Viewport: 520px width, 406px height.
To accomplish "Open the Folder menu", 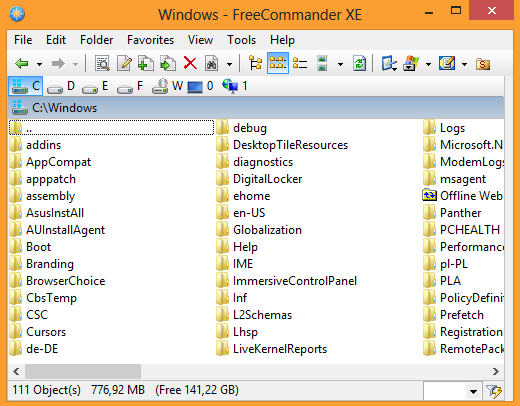I will click(x=96, y=40).
